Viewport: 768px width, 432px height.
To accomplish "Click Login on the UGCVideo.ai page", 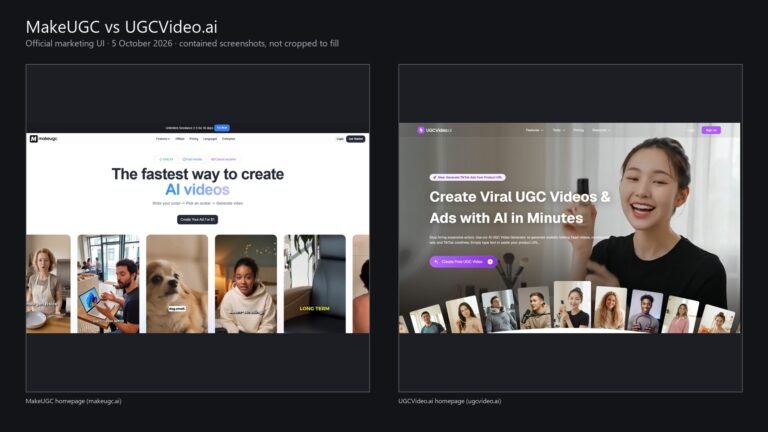I will coord(691,130).
